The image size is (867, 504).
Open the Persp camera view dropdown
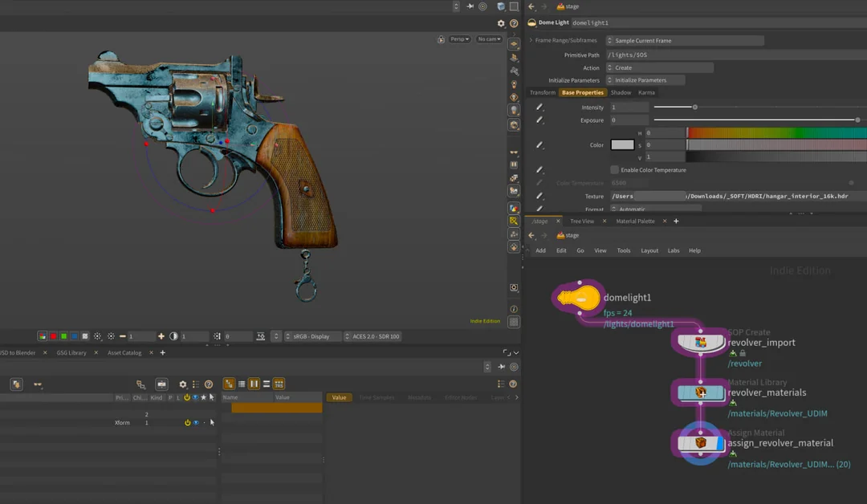(459, 39)
